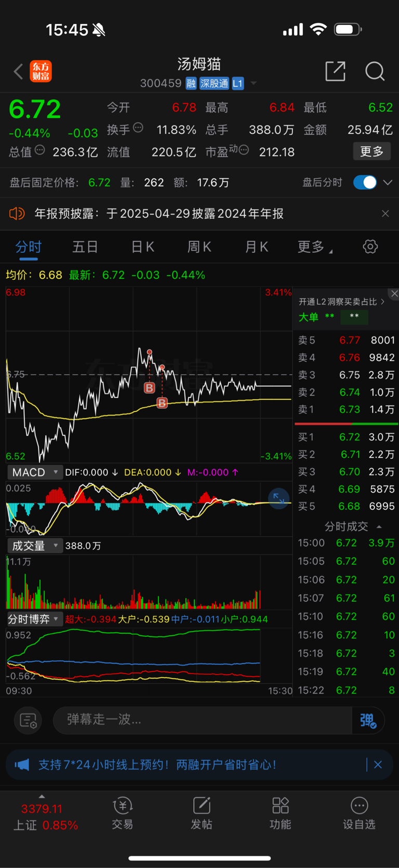Tap the L1 level badge

coord(237,83)
